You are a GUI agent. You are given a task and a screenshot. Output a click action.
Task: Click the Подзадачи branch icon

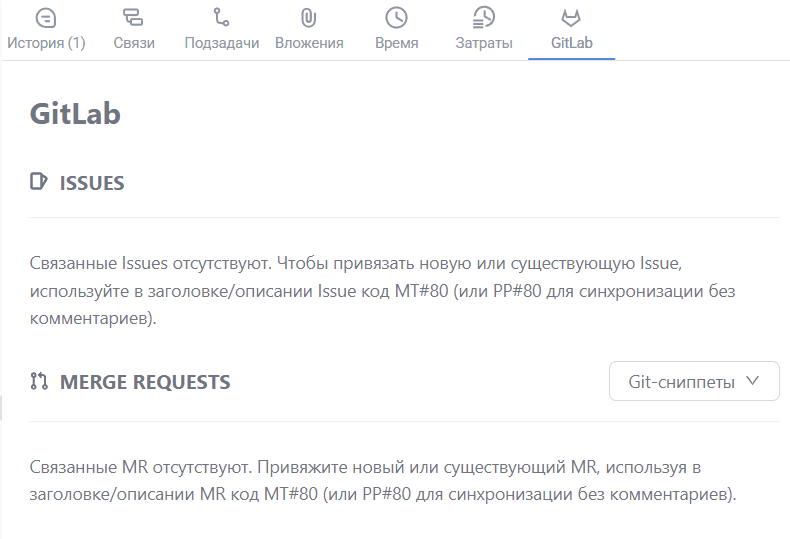pos(221,17)
